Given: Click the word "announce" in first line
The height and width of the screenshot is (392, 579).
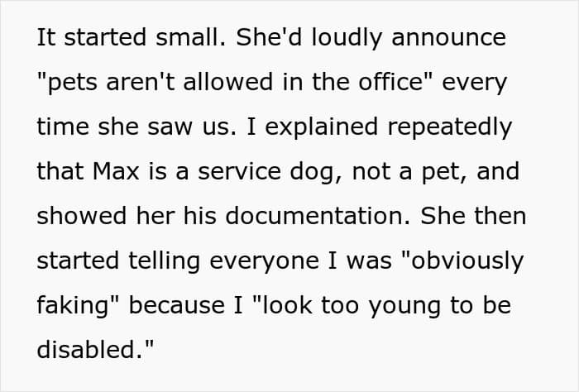Looking at the screenshot, I should [x=448, y=37].
